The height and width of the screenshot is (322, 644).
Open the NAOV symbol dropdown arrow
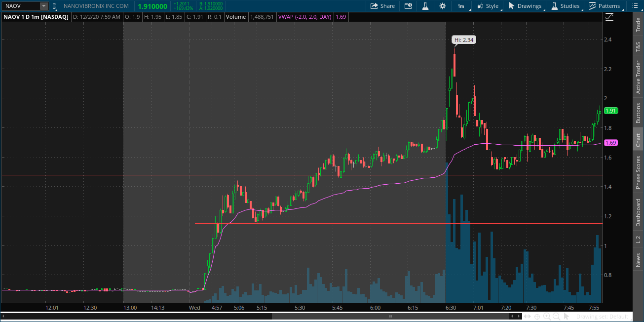click(x=43, y=6)
